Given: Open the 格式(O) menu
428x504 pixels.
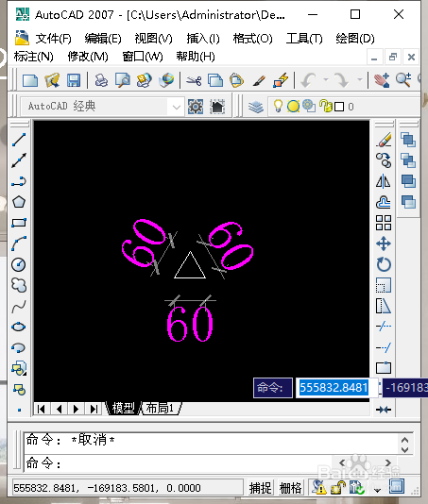Looking at the screenshot, I should (252, 39).
